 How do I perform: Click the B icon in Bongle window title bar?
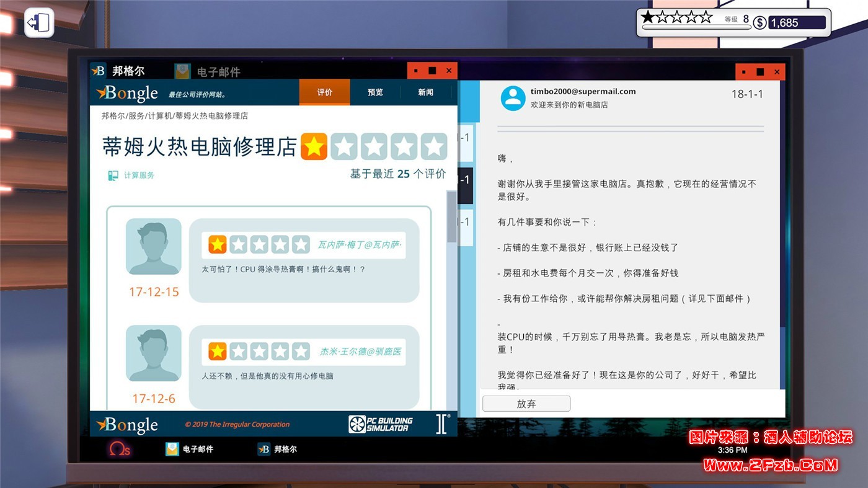(x=98, y=71)
